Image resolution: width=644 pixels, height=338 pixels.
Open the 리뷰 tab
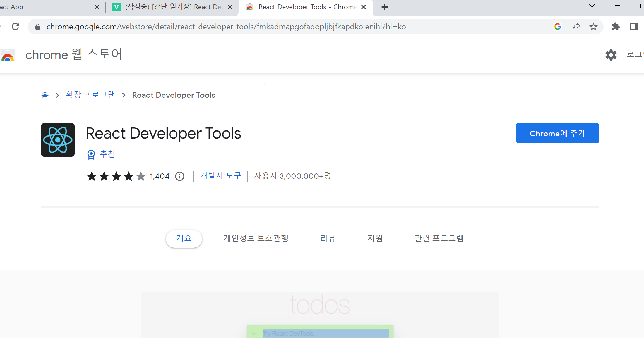pyautogui.click(x=328, y=238)
